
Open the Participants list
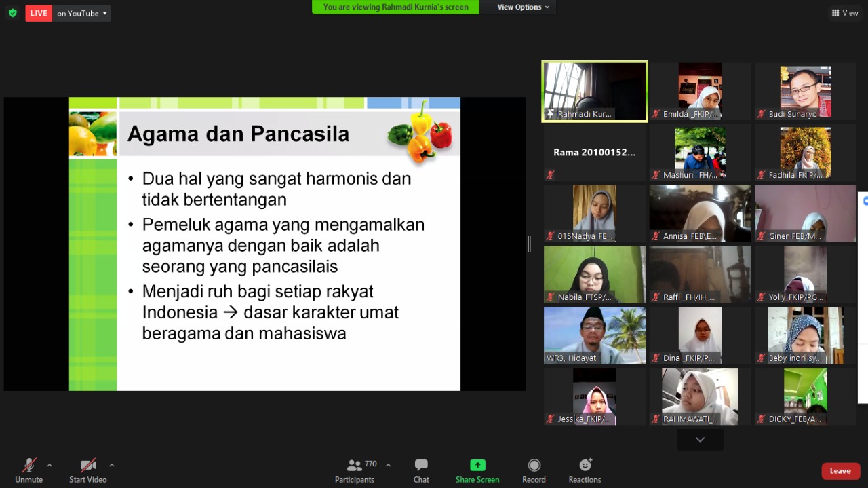355,466
